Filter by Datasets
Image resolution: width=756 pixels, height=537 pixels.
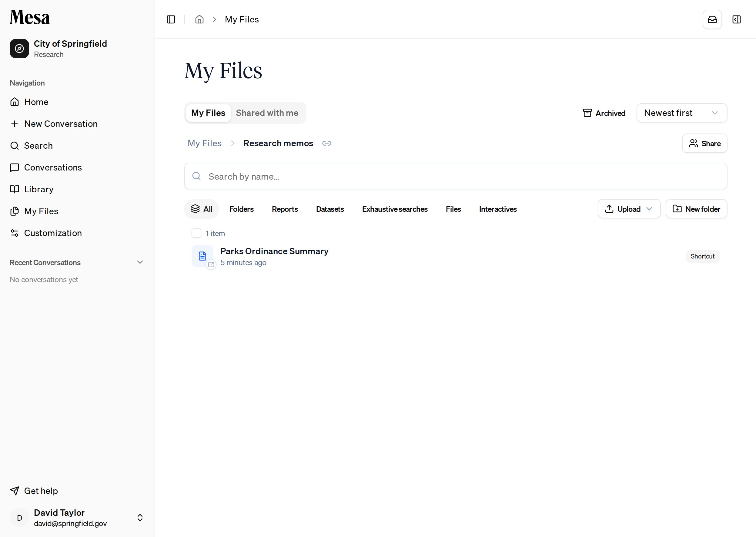tap(330, 209)
